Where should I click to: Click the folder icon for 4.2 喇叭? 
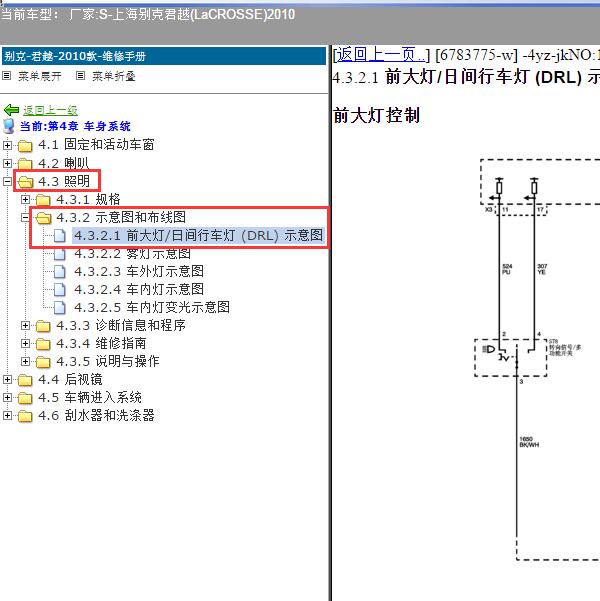[25, 164]
